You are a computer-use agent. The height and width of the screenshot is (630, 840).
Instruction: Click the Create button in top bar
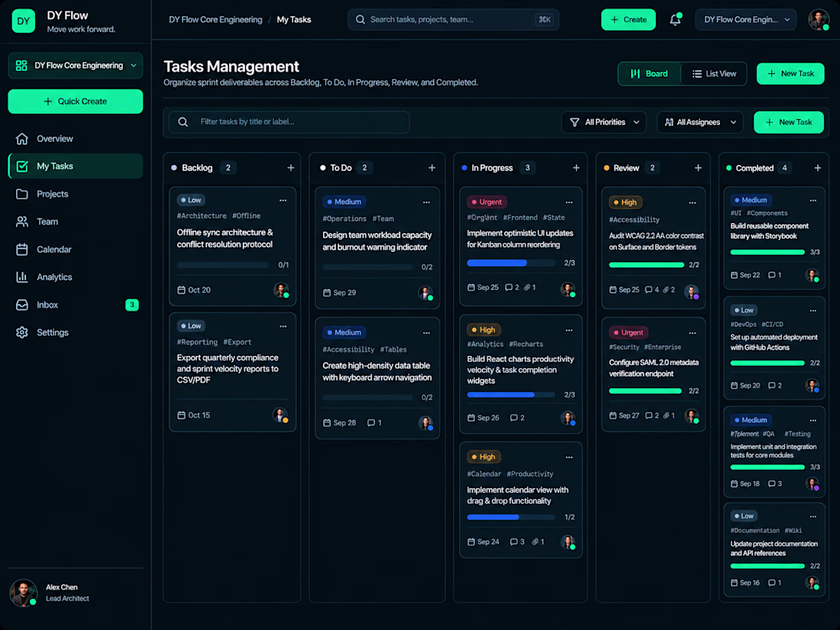tap(628, 20)
